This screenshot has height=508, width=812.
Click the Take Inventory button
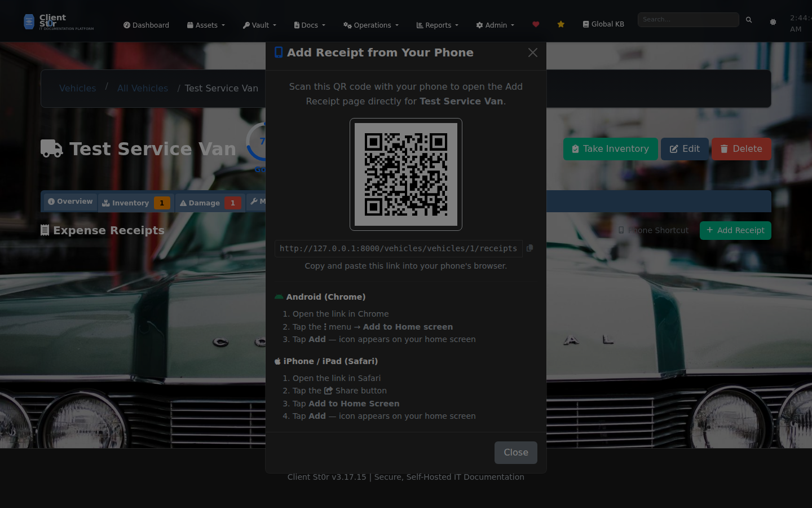coord(611,149)
